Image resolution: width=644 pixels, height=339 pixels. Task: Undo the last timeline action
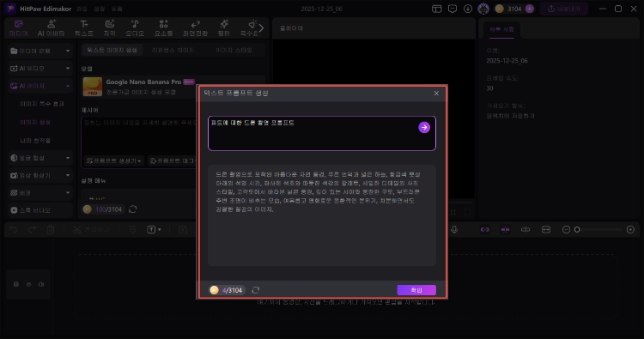pyautogui.click(x=14, y=230)
